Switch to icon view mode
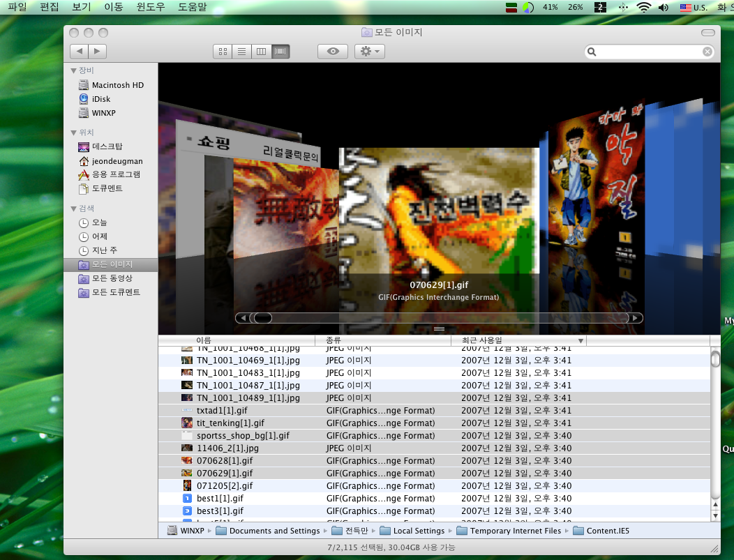This screenshot has height=560, width=734. point(223,52)
